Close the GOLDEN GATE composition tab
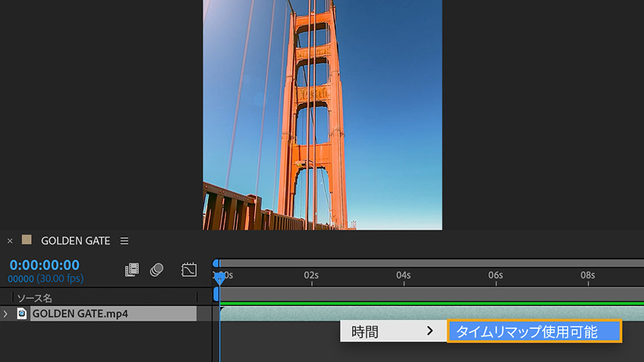The image size is (644, 362). pos(10,241)
